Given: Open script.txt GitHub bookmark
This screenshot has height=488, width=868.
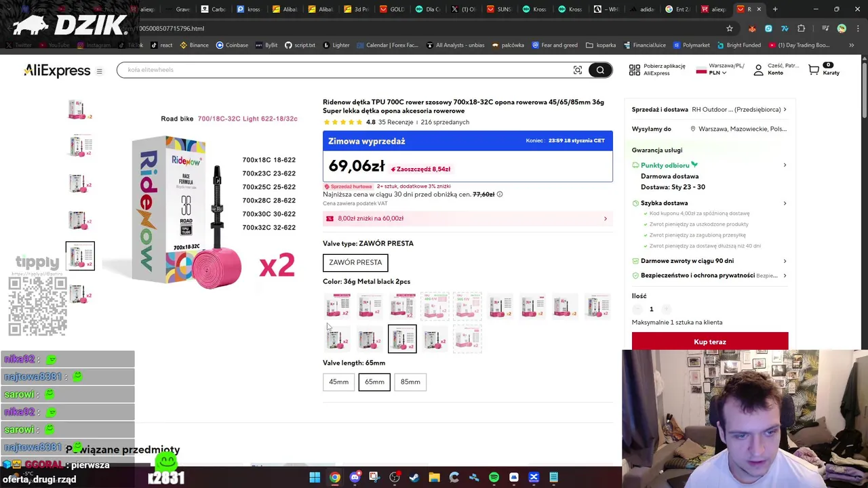Looking at the screenshot, I should click(x=300, y=45).
